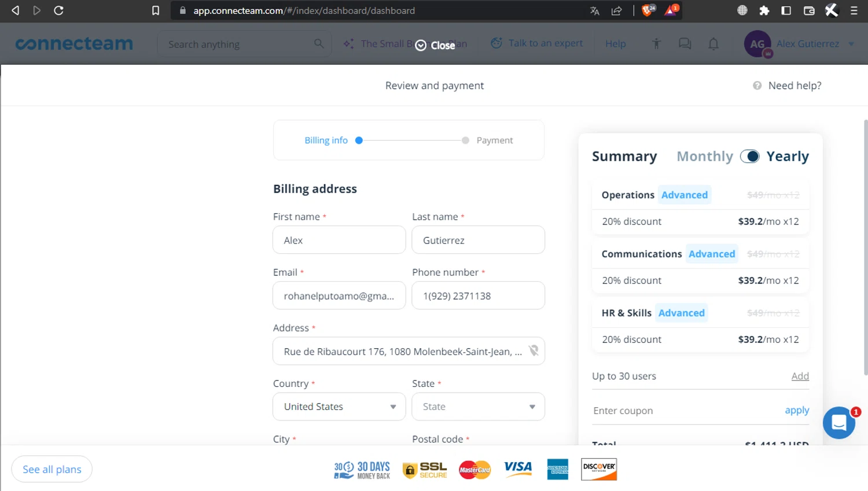Click the crossed-out location pin in Address field
Image resolution: width=868 pixels, height=491 pixels.
(x=534, y=350)
